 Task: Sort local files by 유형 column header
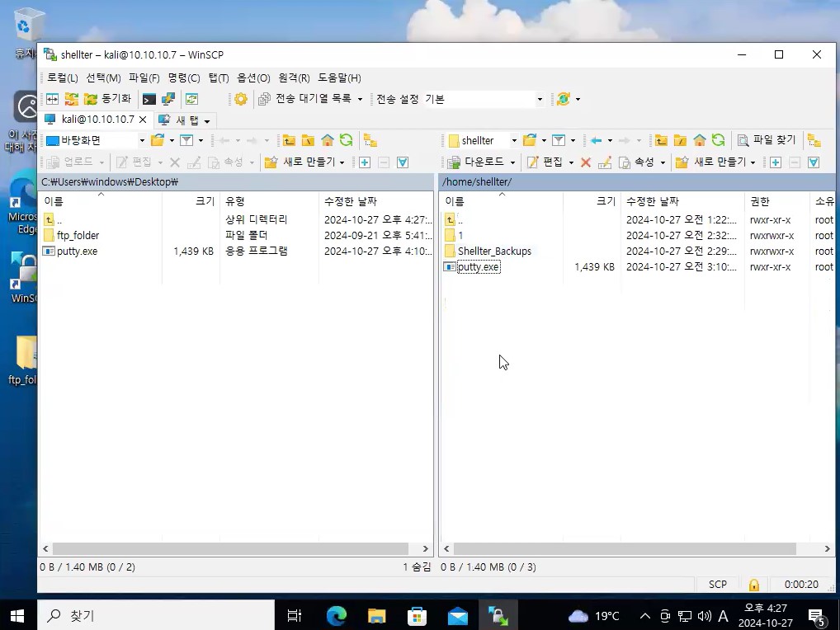(269, 201)
